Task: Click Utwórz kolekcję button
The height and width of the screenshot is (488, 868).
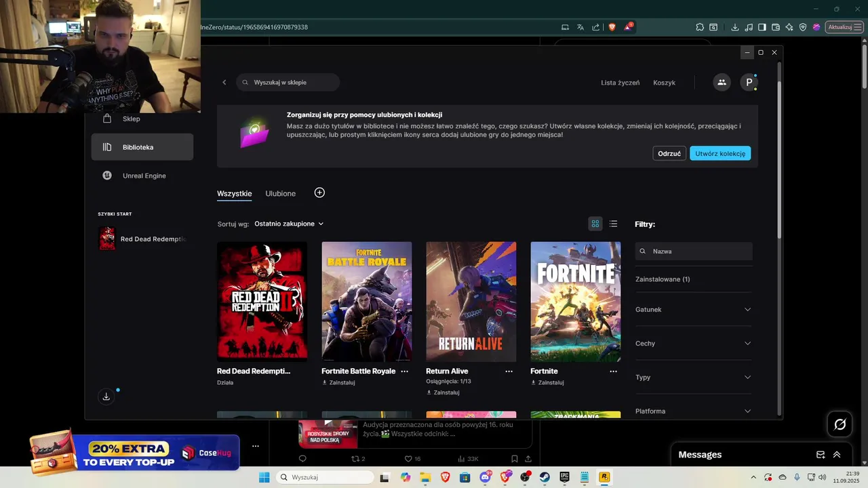Action: point(720,153)
